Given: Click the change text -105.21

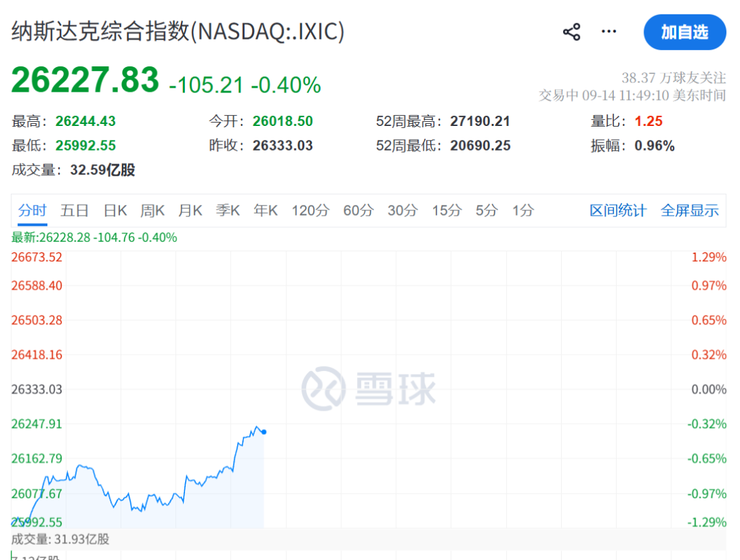Looking at the screenshot, I should 206,86.
